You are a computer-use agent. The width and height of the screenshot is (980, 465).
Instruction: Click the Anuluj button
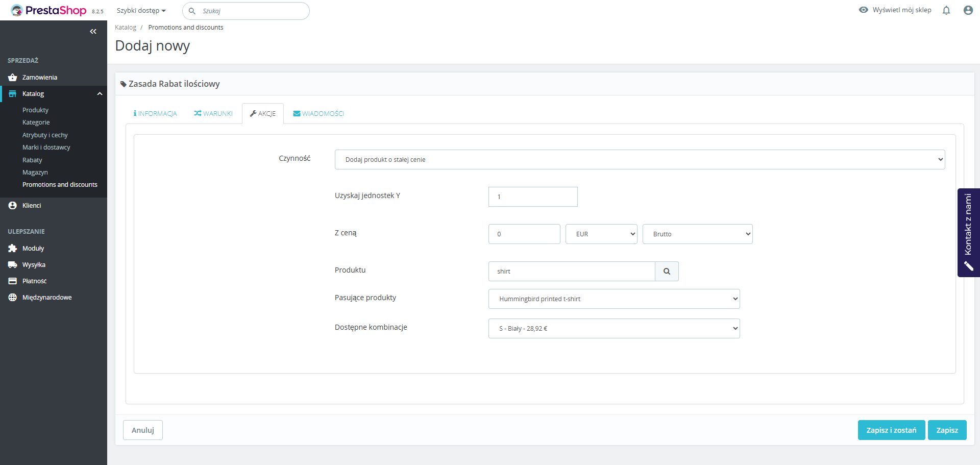coord(143,430)
